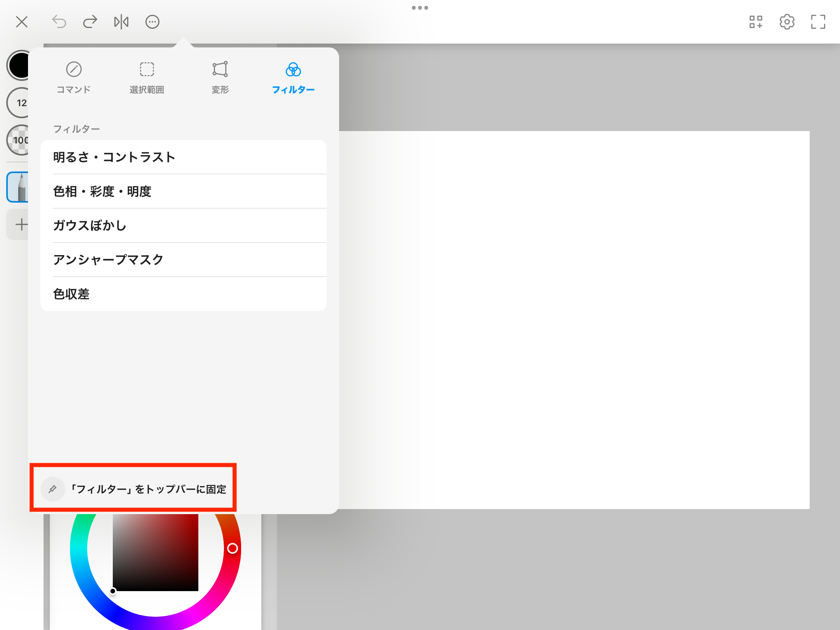
Task: Open the settings gear
Action: [x=787, y=22]
